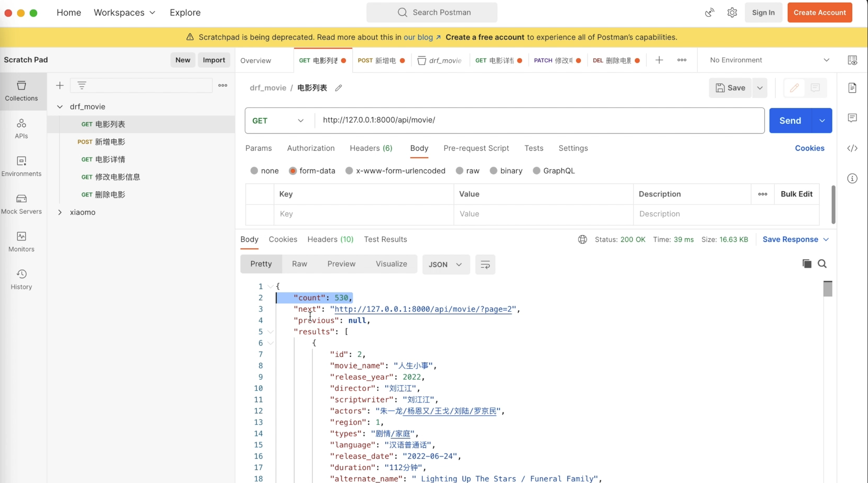Open a new request tab with plus

tap(659, 60)
